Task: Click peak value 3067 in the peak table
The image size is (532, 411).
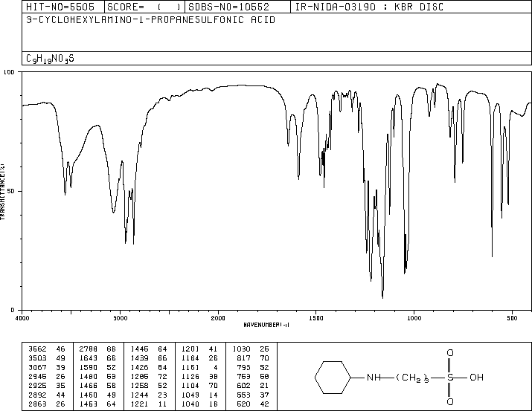Action: click(x=37, y=367)
